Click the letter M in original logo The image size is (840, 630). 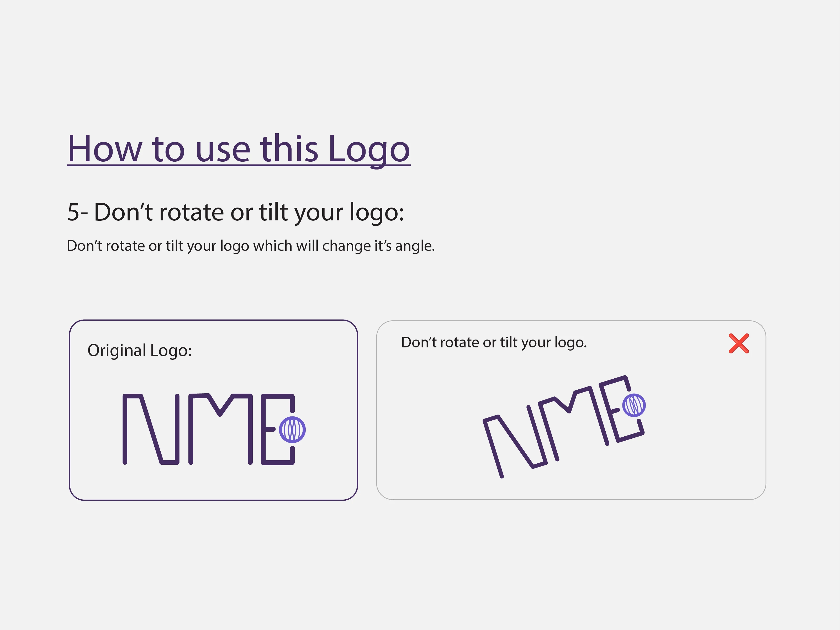221,429
